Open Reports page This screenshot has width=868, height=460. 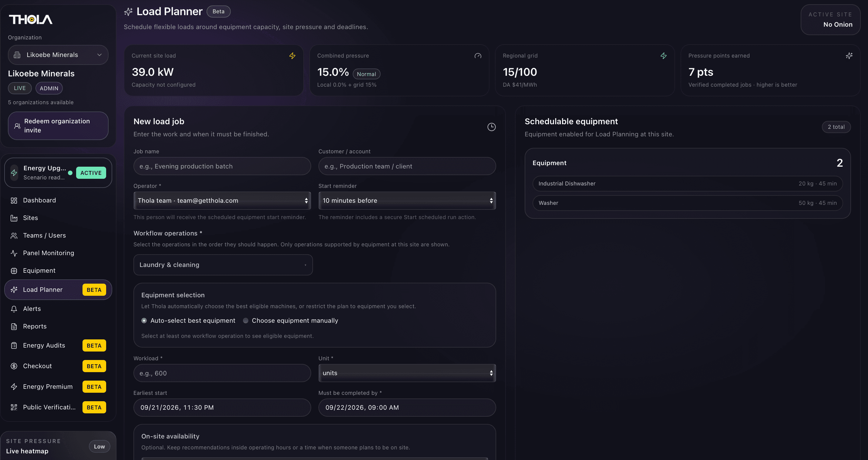point(58,326)
